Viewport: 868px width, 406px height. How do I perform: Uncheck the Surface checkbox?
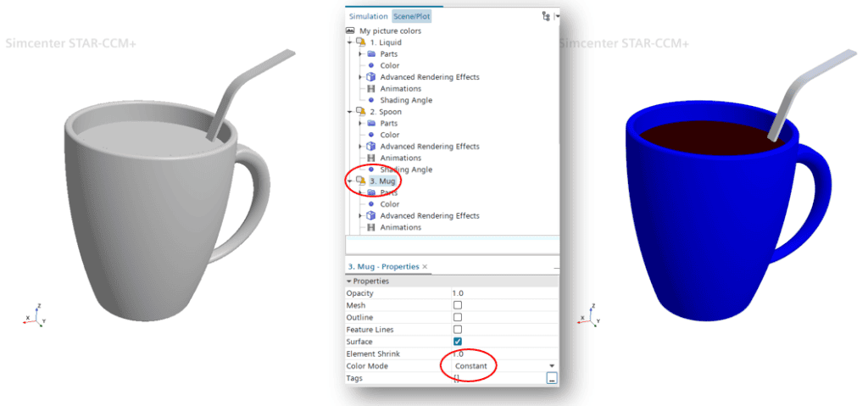click(x=458, y=342)
